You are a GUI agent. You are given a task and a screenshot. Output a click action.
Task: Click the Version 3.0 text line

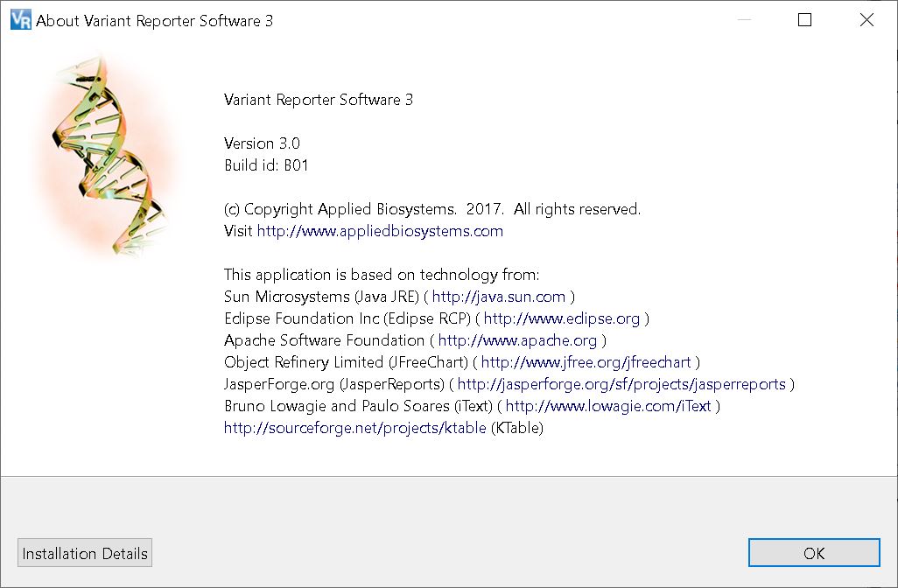262,143
